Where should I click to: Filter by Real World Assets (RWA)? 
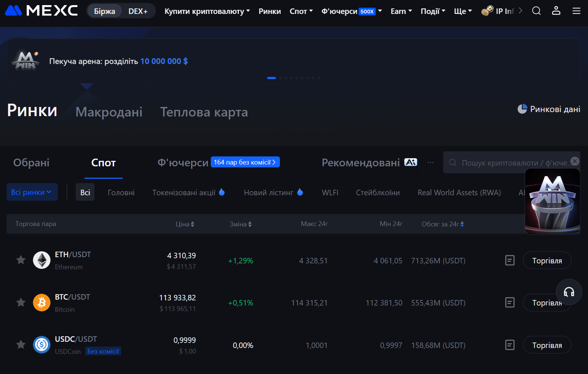pos(459,192)
